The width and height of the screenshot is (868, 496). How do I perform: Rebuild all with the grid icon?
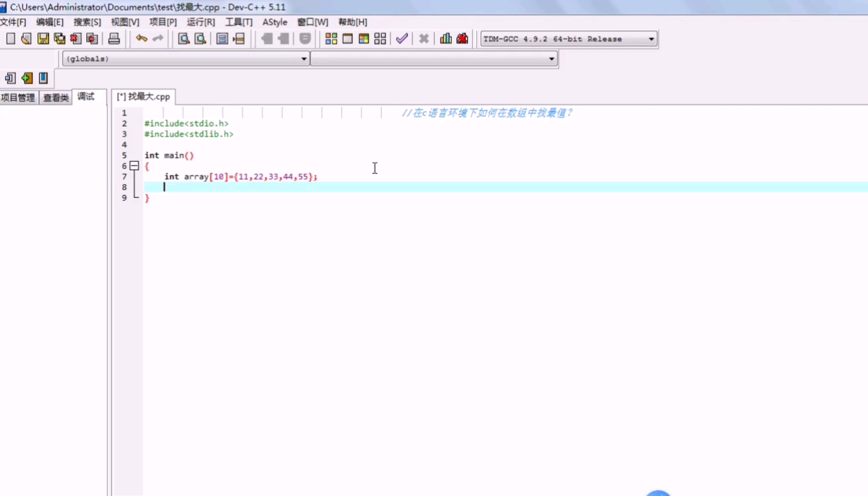tap(380, 39)
